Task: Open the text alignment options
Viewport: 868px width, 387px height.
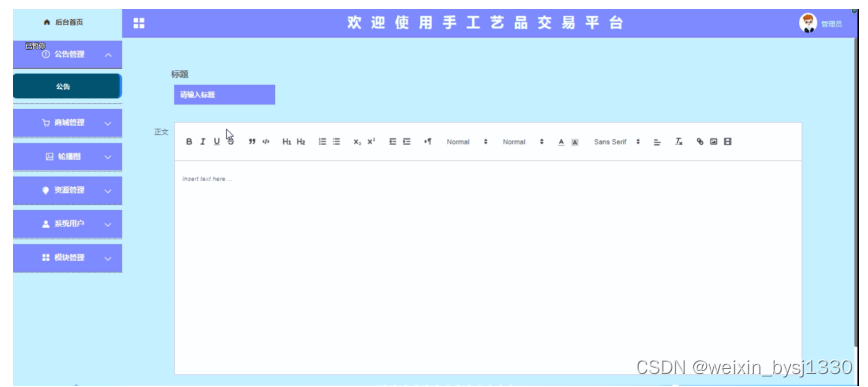Action: [657, 142]
